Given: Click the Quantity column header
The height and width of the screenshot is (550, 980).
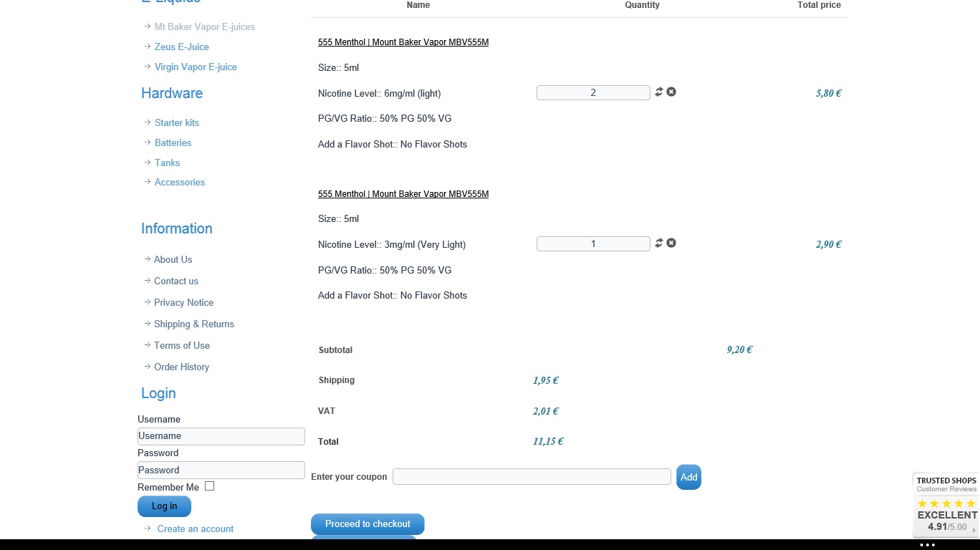Looking at the screenshot, I should coord(642,5).
